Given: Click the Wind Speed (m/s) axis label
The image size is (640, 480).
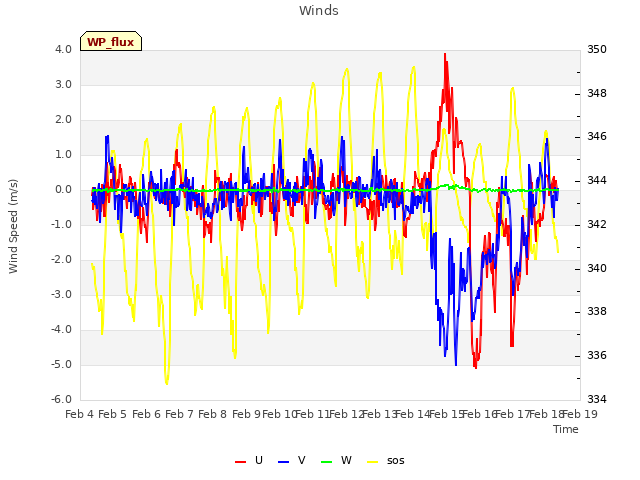Looking at the screenshot, I should pyautogui.click(x=13, y=226).
